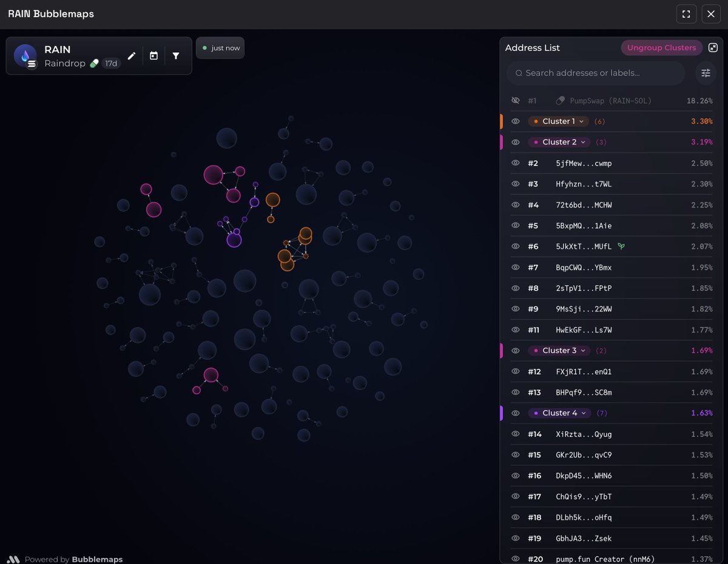Focus the Search addresses or labels field
The height and width of the screenshot is (564, 728).
596,73
